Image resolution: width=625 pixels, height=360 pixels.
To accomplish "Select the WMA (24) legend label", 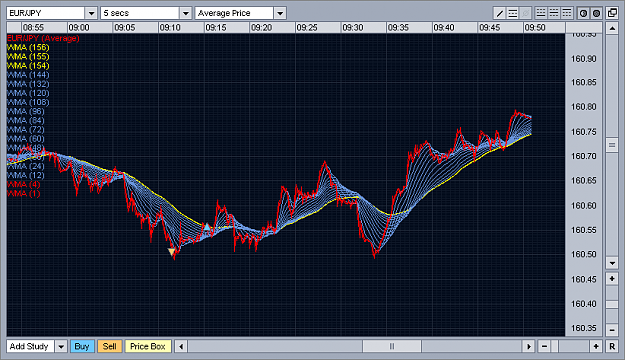I will 26,166.
